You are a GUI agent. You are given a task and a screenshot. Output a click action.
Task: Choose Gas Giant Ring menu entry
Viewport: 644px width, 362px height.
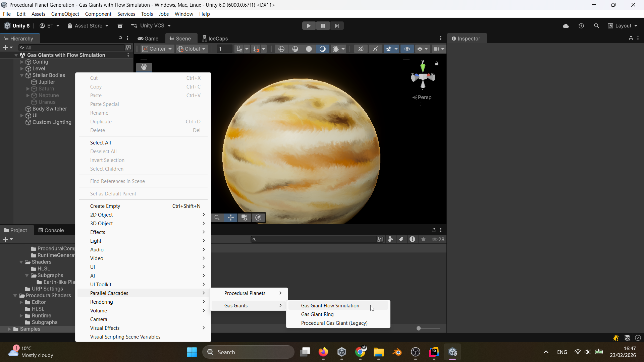pos(317,314)
